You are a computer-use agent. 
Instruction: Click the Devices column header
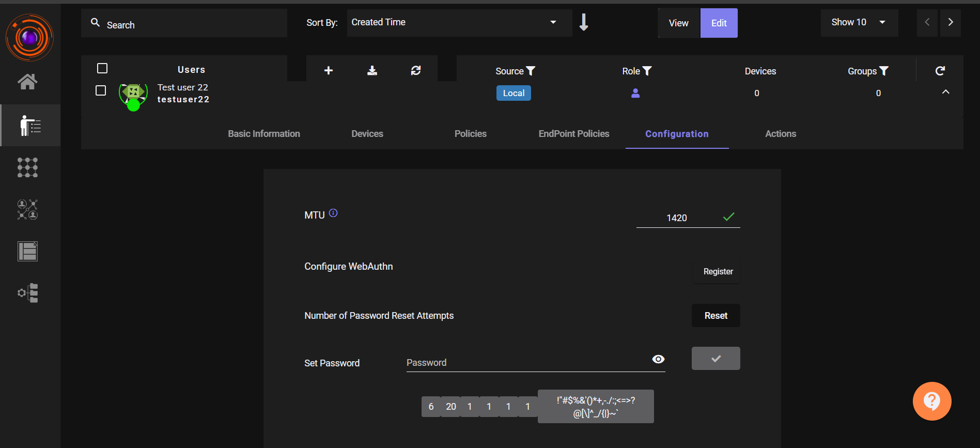click(x=760, y=71)
